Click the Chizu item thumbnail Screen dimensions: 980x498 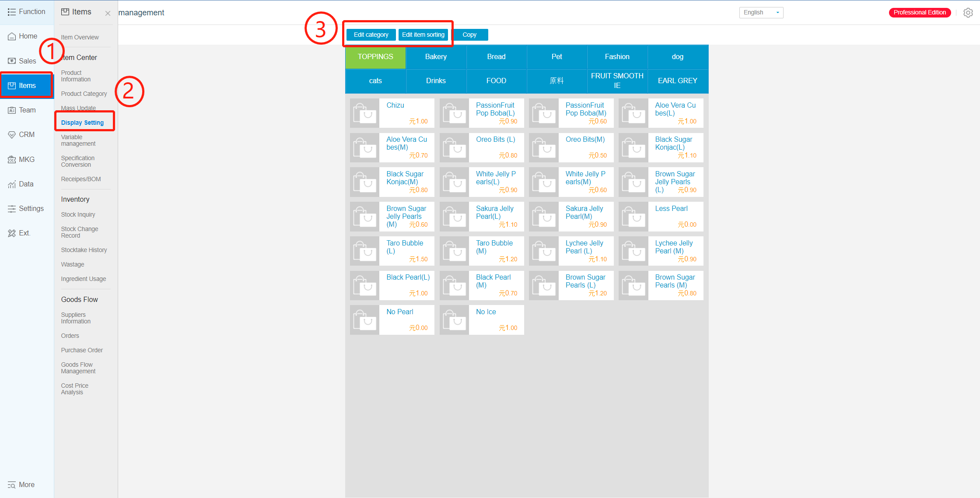364,113
